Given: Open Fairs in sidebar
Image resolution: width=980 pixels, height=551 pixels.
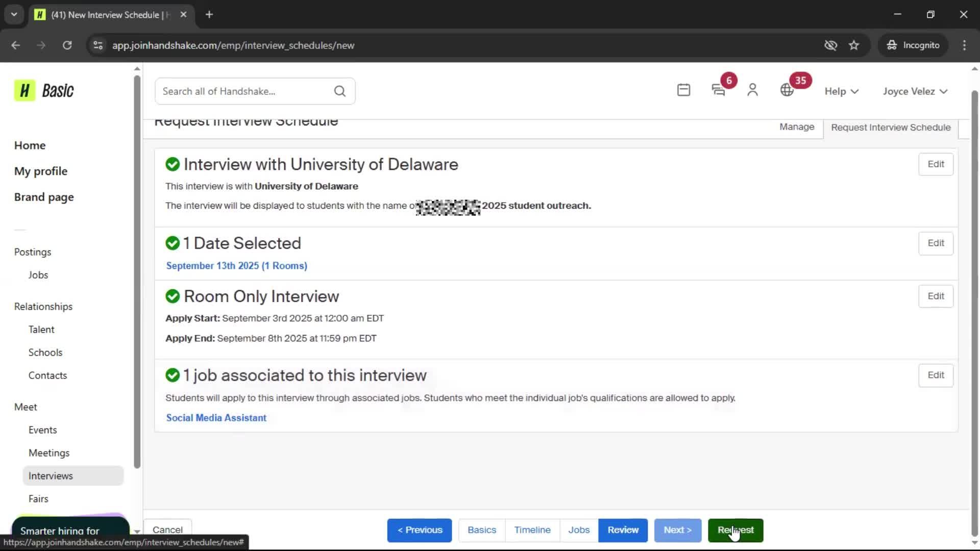Looking at the screenshot, I should click(38, 499).
